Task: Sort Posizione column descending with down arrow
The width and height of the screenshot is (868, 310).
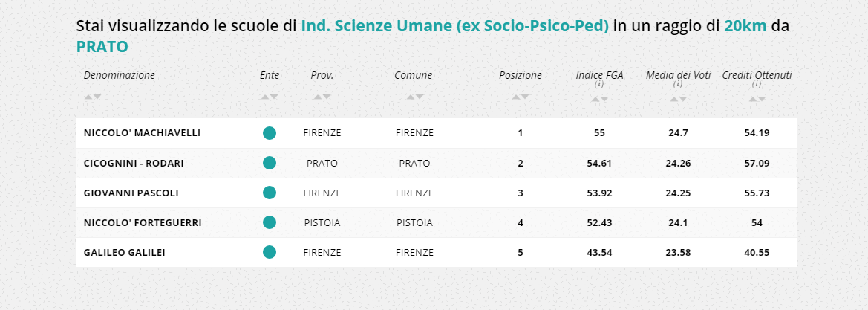Action: pos(525,97)
